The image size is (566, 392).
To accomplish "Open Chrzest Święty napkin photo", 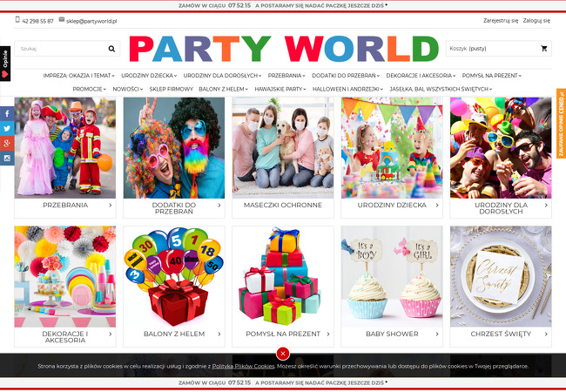I will 501,276.
